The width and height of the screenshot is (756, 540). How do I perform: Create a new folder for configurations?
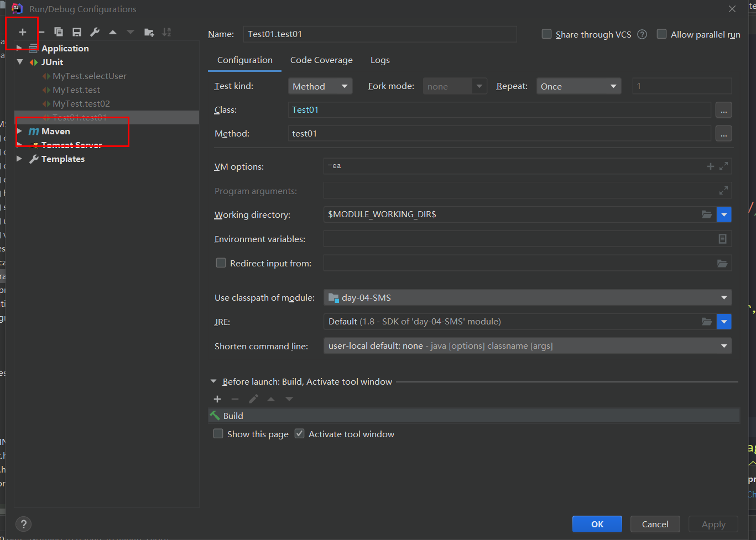(148, 32)
